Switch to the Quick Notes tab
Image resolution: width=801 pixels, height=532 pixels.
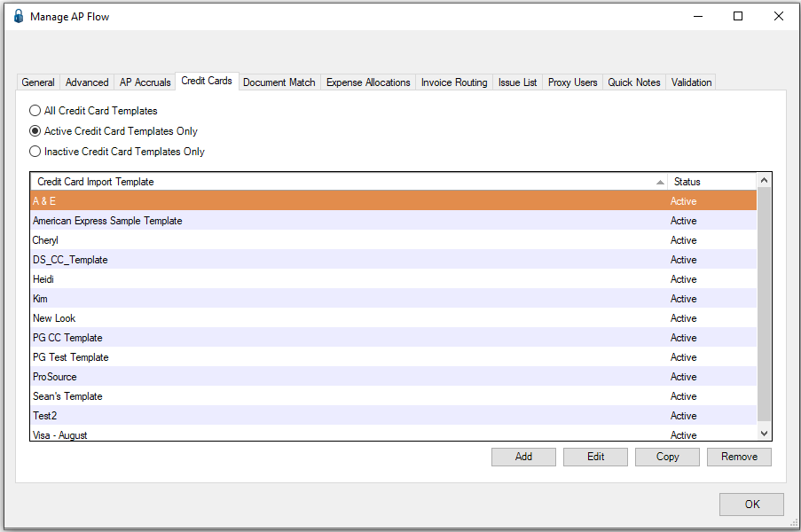pos(634,82)
